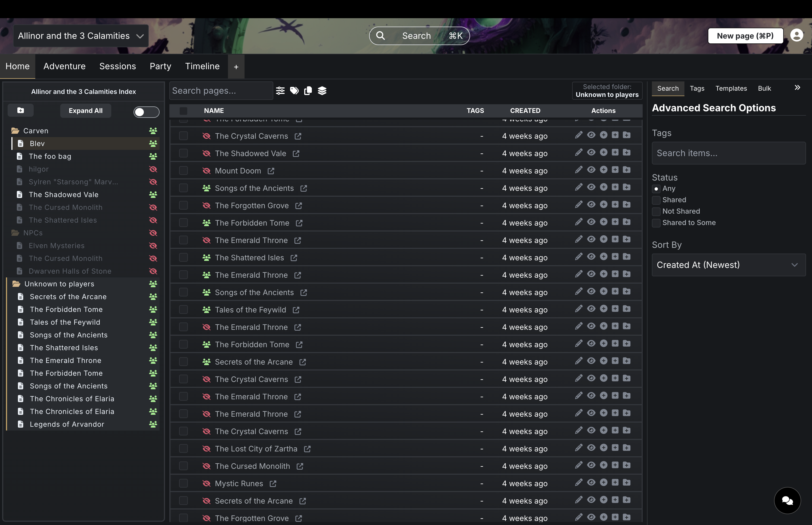
Task: Check the box for Mount Doom row
Action: pos(183,170)
